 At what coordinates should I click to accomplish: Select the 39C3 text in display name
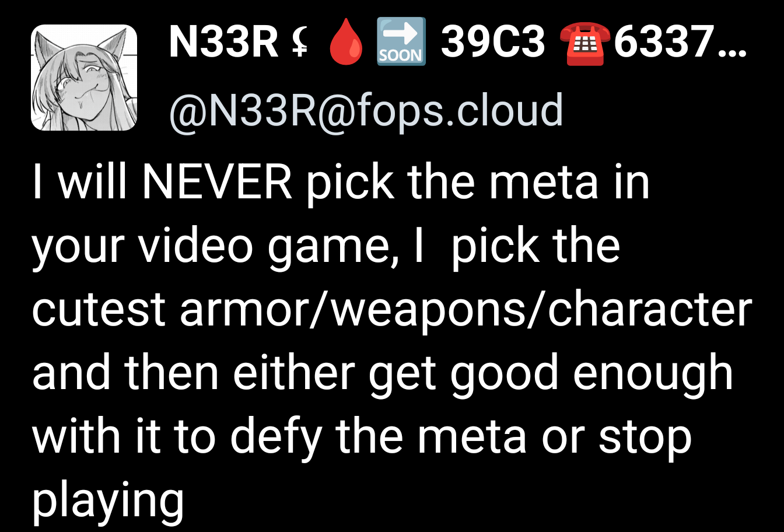coord(493,44)
